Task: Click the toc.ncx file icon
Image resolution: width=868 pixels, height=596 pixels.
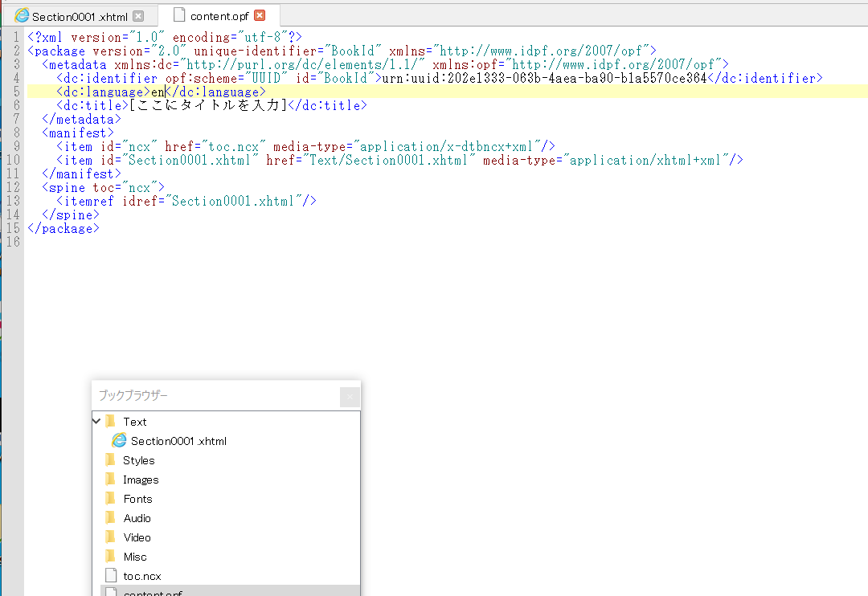Action: pos(111,576)
